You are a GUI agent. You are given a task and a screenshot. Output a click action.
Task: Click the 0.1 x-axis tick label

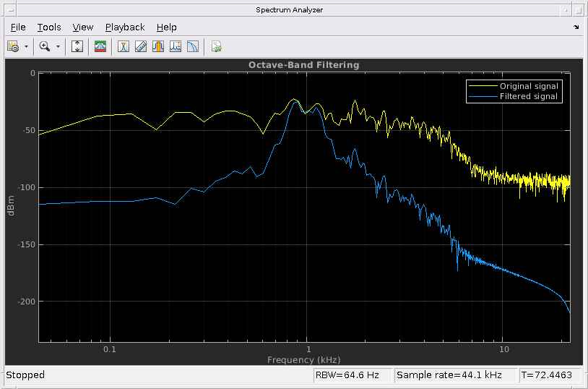click(110, 349)
